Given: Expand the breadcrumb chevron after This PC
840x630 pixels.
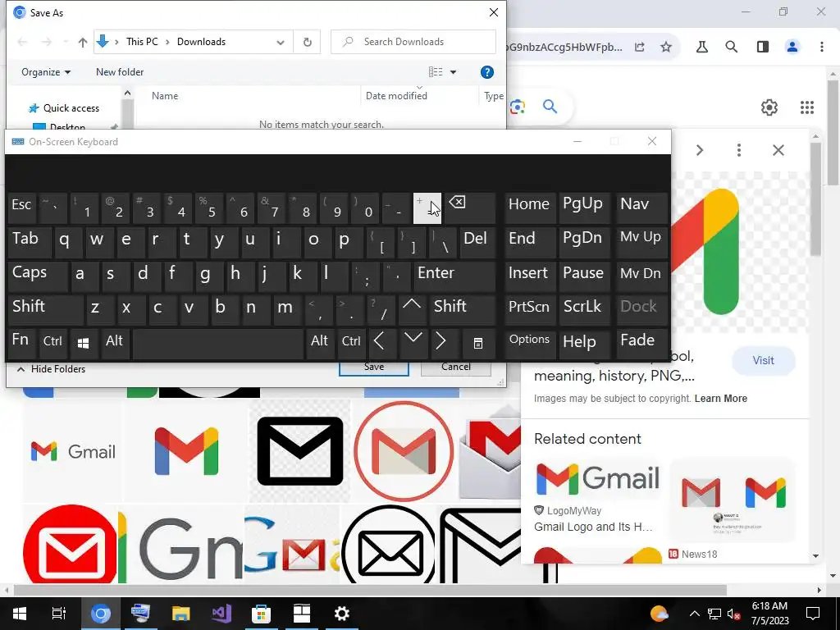Looking at the screenshot, I should [167, 42].
